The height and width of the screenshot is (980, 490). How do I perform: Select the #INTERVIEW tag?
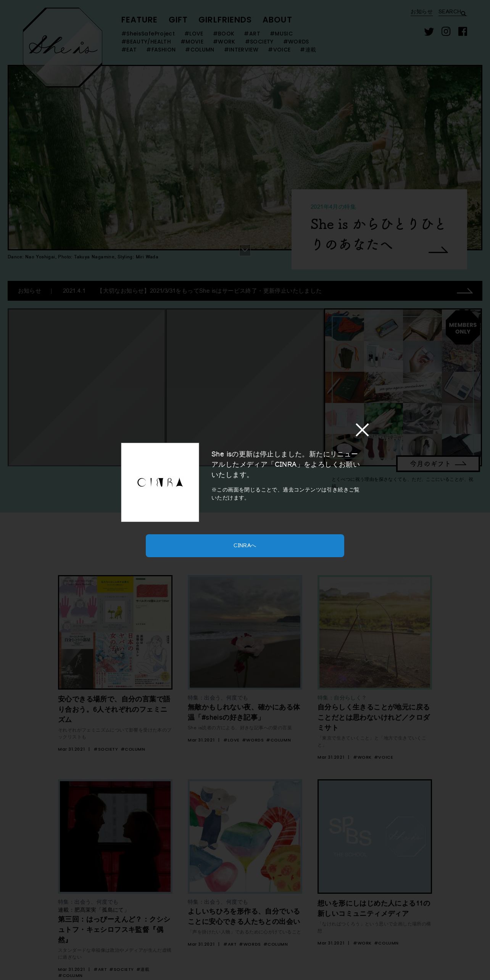[x=241, y=50]
